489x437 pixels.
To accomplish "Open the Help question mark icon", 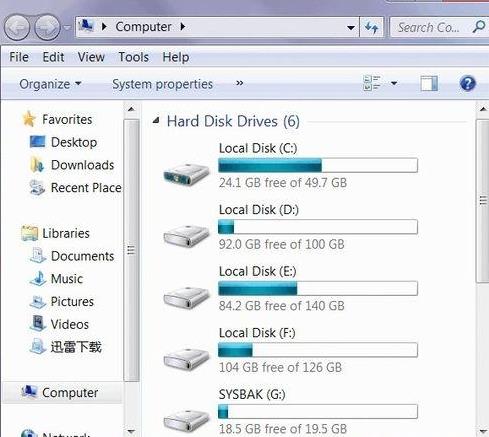I will pyautogui.click(x=467, y=83).
